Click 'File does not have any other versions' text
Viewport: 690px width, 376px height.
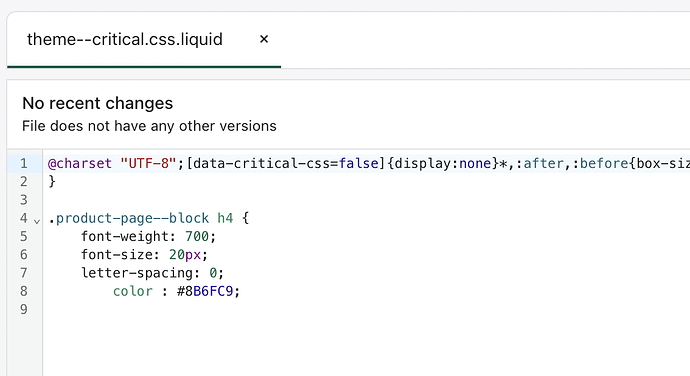pyautogui.click(x=149, y=126)
